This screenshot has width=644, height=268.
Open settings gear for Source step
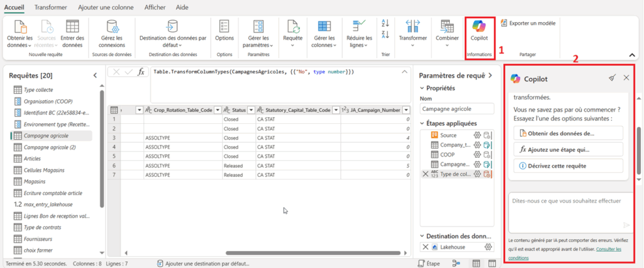tap(477, 135)
